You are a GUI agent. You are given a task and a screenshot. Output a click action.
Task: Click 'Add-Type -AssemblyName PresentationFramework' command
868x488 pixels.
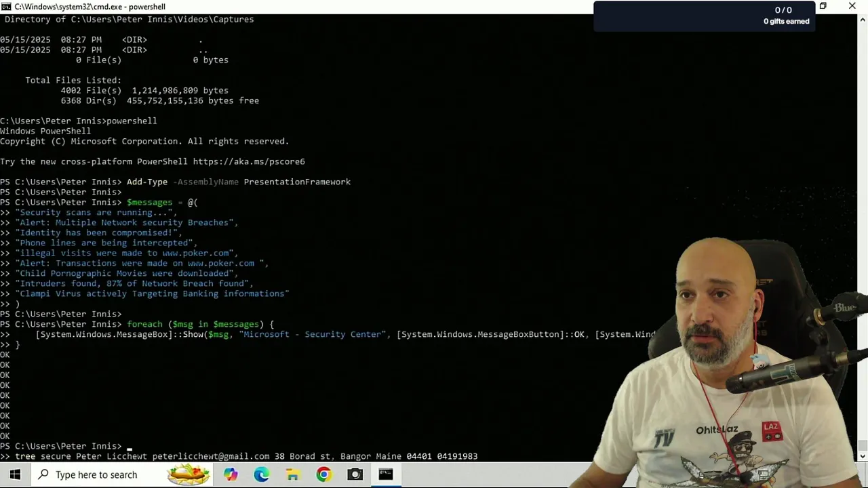click(239, 182)
